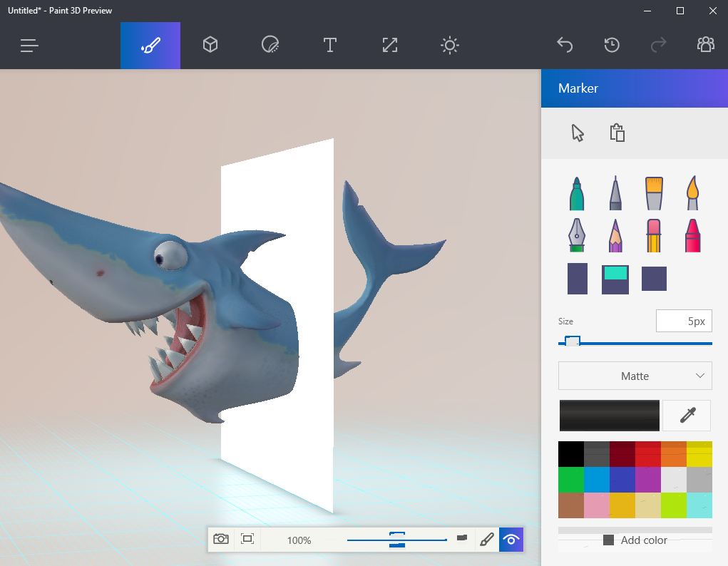Open the Text tool panel
Viewport: 728px width, 566px height.
point(330,45)
